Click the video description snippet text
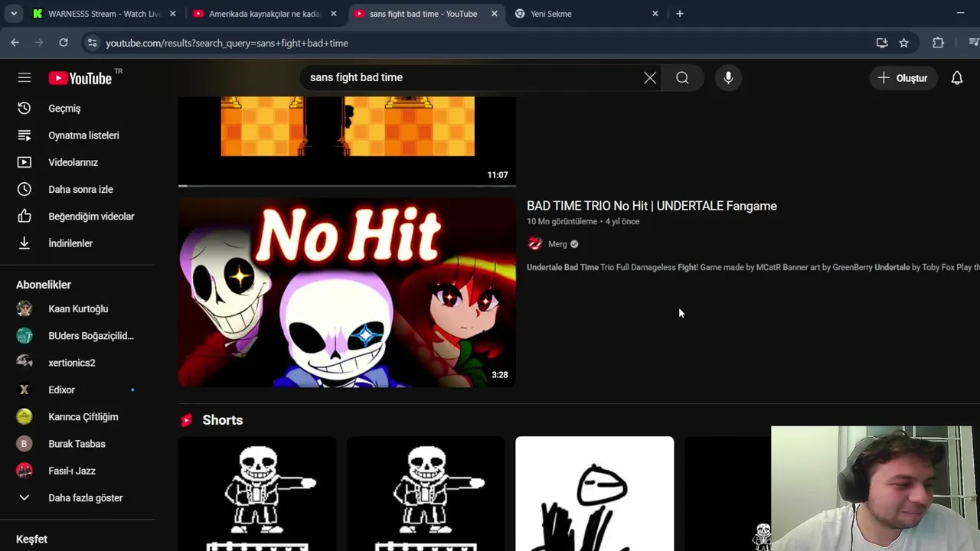Viewport: 980px width, 551px height. tap(753, 267)
